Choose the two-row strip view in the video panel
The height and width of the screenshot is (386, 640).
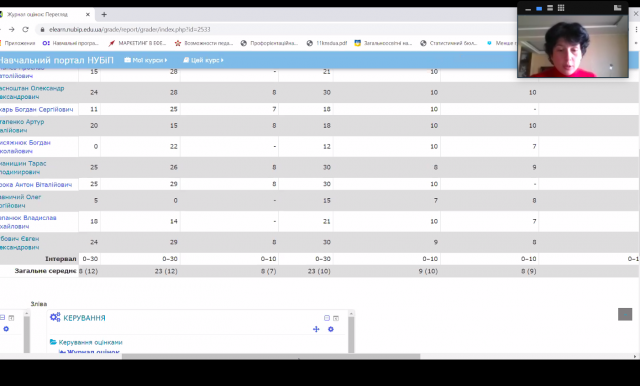550,8
